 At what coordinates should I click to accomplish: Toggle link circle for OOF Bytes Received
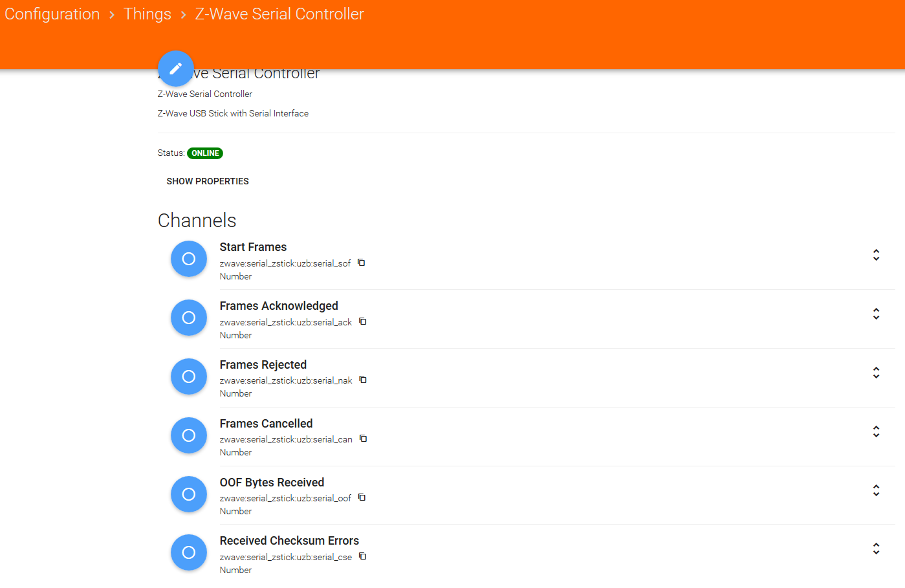[189, 494]
